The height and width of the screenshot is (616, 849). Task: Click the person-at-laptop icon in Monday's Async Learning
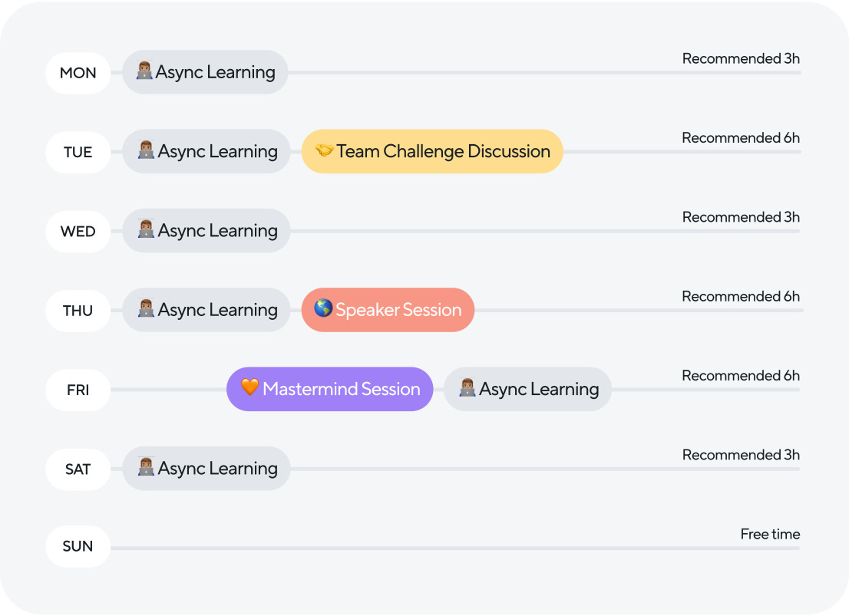coord(144,71)
